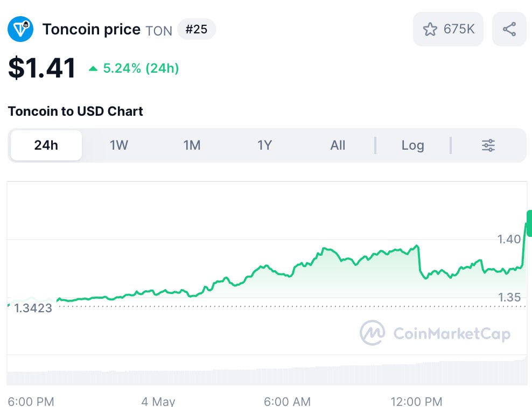
Task: Toggle Log scale on chart
Action: 412,145
